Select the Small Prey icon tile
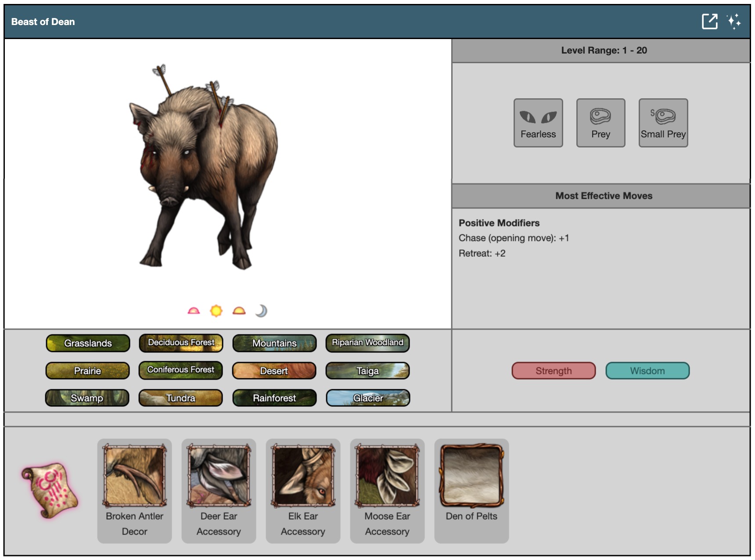 point(663,123)
